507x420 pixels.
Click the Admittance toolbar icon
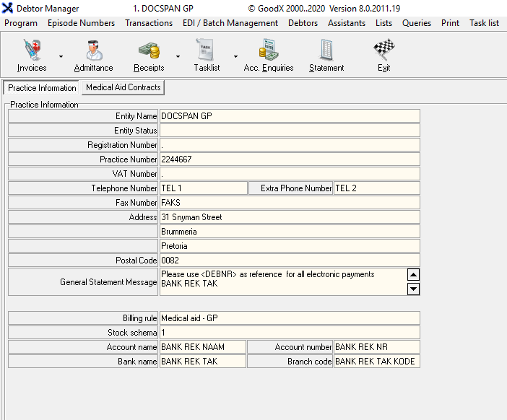(93, 55)
